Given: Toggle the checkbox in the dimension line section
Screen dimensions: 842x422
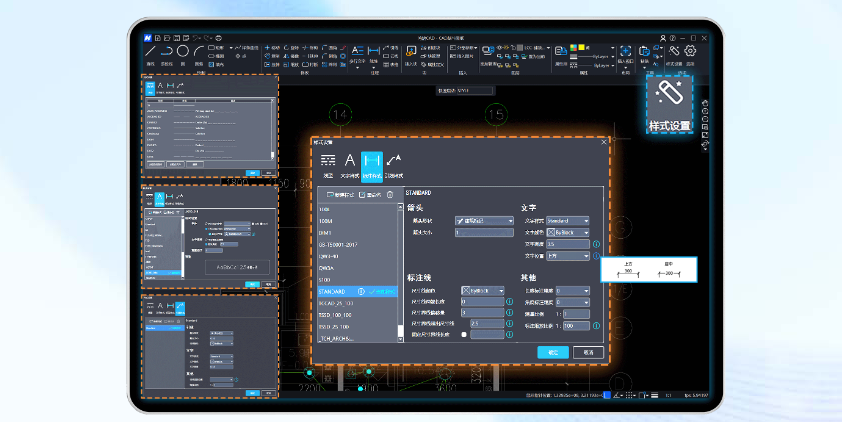Looking at the screenshot, I should (x=464, y=335).
